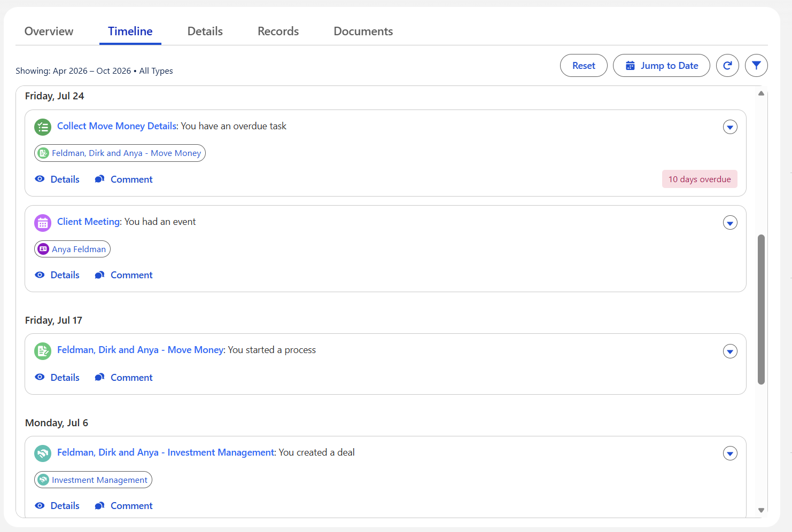Viewport: 792px width, 532px height.
Task: Open the Details tab
Action: click(x=205, y=32)
